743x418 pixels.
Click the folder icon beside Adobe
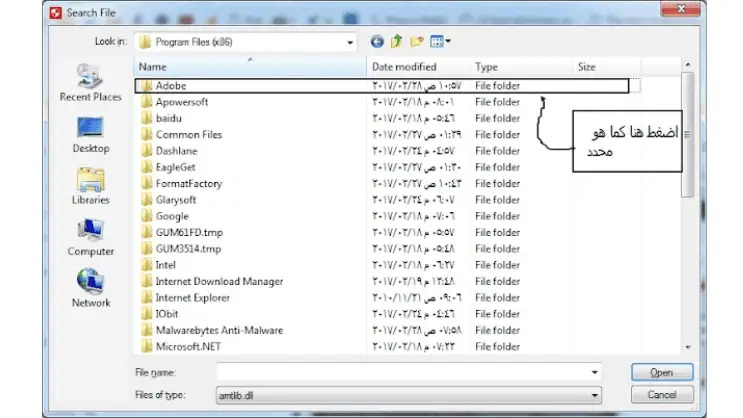click(x=146, y=86)
